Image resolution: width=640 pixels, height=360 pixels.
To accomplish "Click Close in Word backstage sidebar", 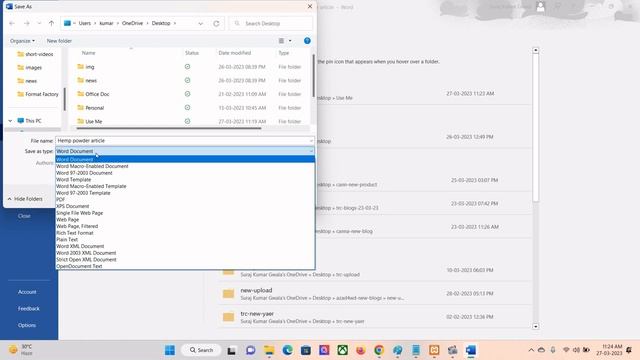I will click(x=24, y=216).
